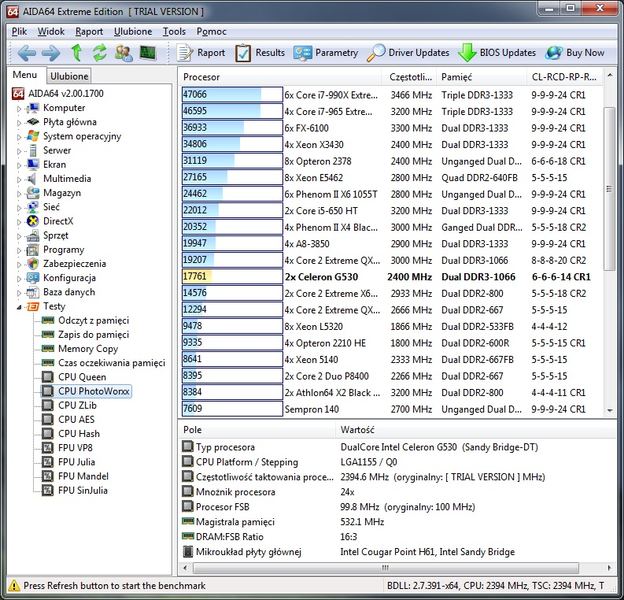Click the blue Back arrow icon
This screenshot has width=624, height=600.
coord(27,53)
